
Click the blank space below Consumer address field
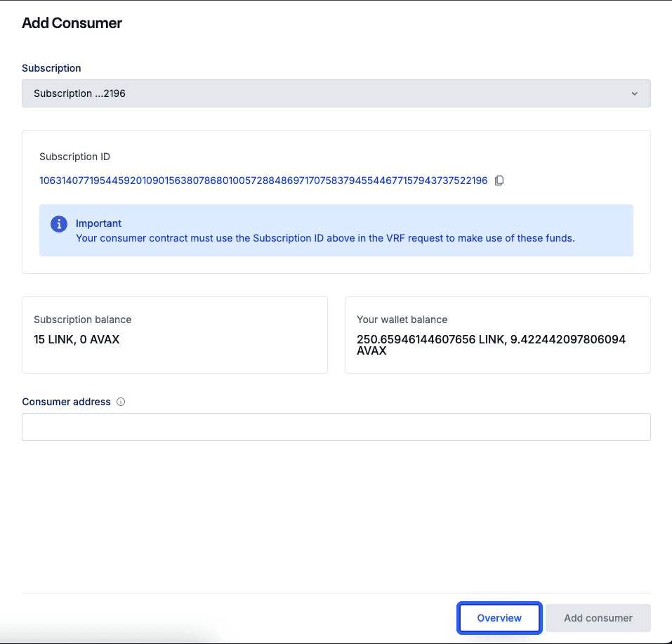point(336,513)
